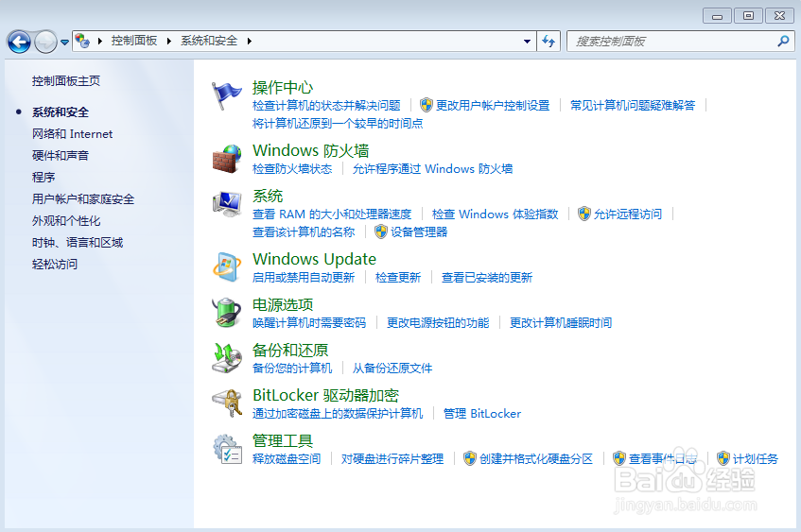Screen dimensions: 801x532
Task: Open the Windows 防火墙 heading link
Action: click(x=310, y=150)
